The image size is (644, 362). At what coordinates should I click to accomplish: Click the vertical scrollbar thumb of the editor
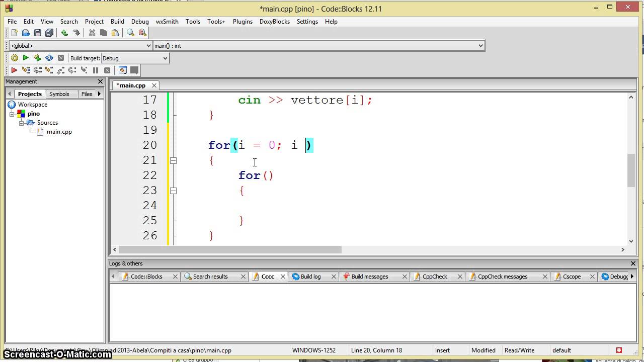pyautogui.click(x=631, y=170)
